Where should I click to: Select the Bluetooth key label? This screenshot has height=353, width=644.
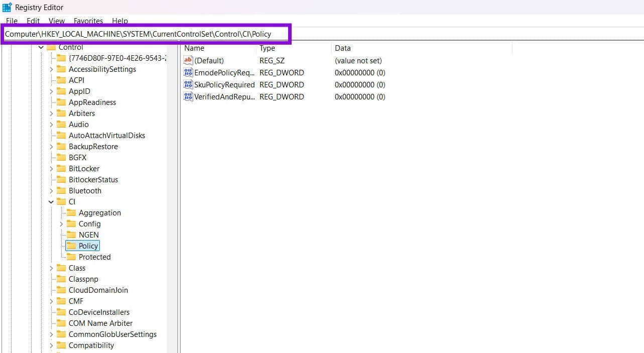tap(85, 191)
